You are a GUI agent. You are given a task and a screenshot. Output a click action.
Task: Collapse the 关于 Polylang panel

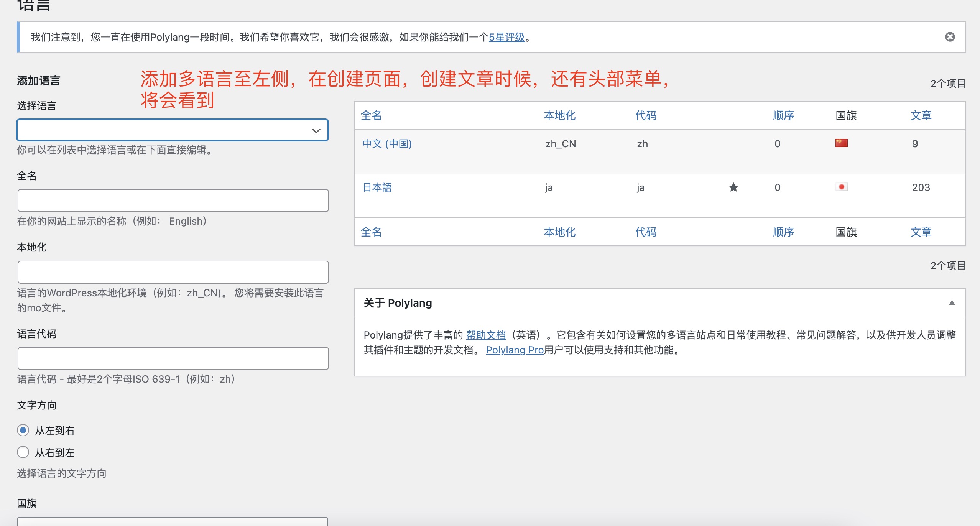952,303
